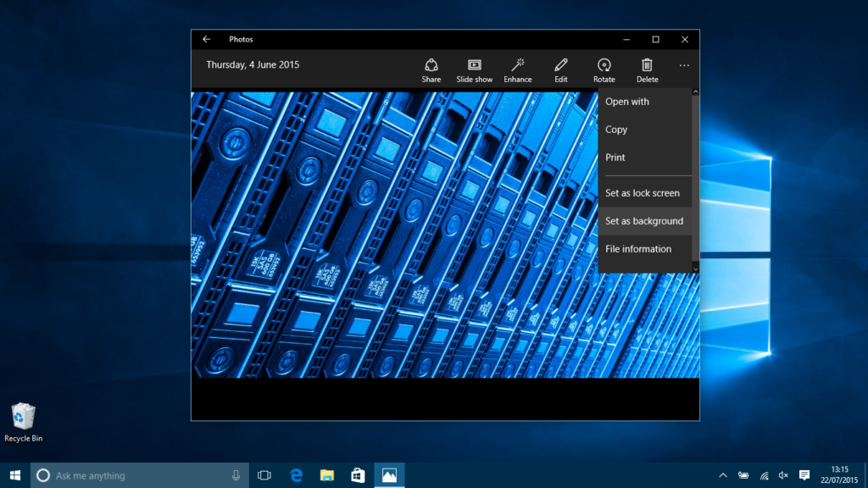Viewport: 868px width, 488px height.
Task: Delete the current photo
Action: [647, 69]
